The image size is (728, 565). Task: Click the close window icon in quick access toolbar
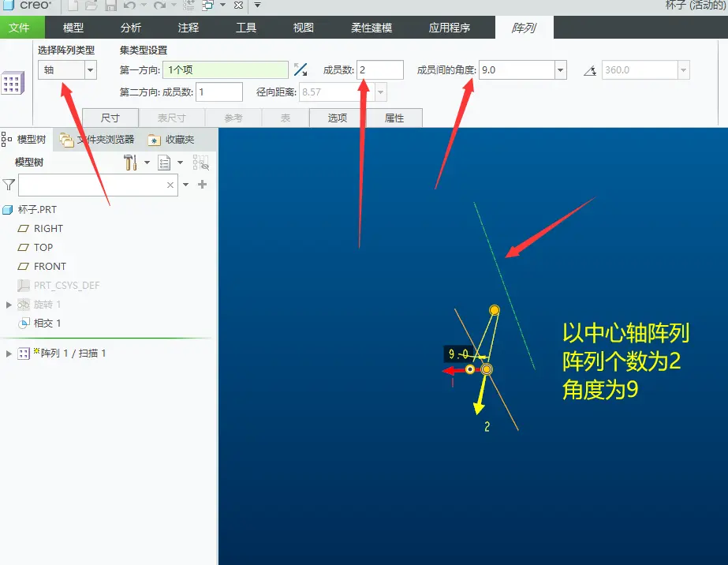(238, 6)
